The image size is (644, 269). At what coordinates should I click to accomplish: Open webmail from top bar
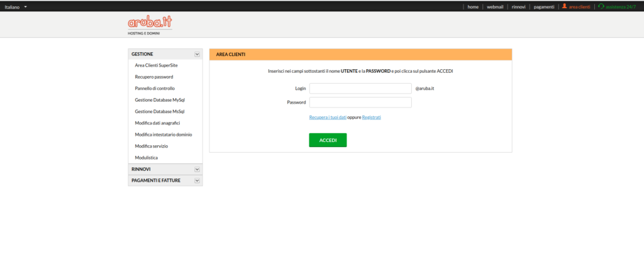tap(495, 6)
